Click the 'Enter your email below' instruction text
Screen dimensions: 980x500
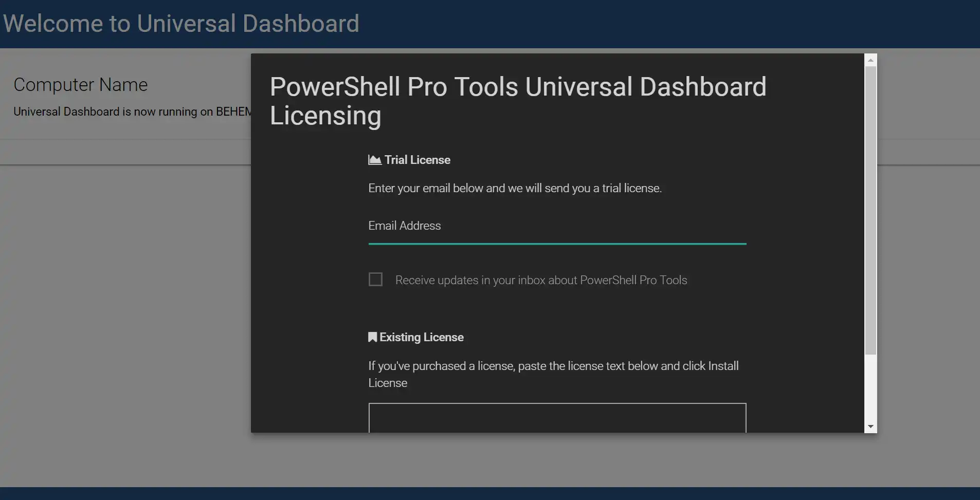[515, 188]
